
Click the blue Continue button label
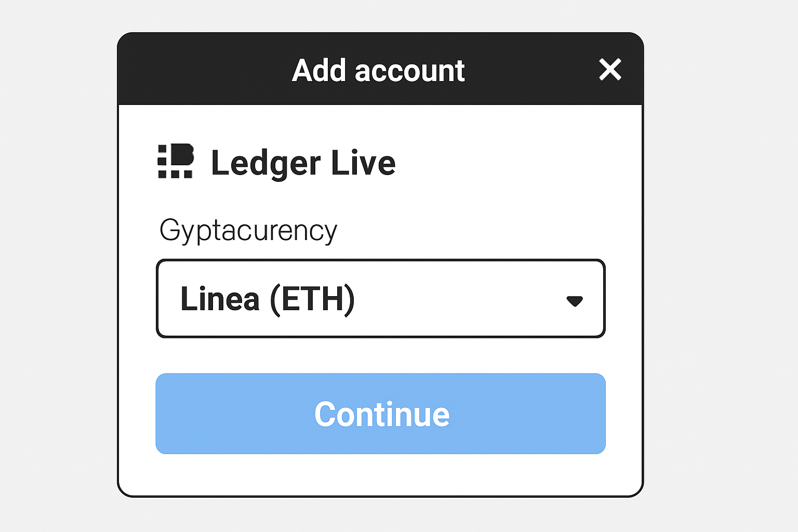pyautogui.click(x=382, y=414)
